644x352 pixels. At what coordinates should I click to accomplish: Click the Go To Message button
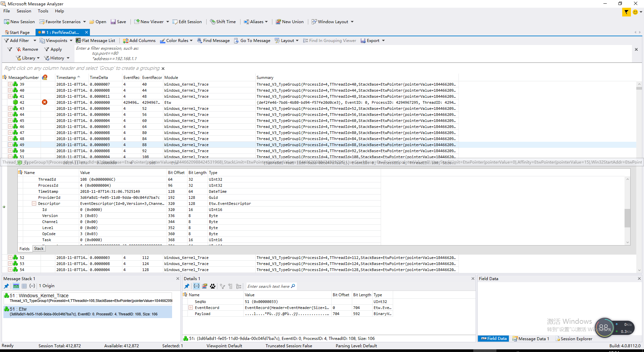[252, 41]
